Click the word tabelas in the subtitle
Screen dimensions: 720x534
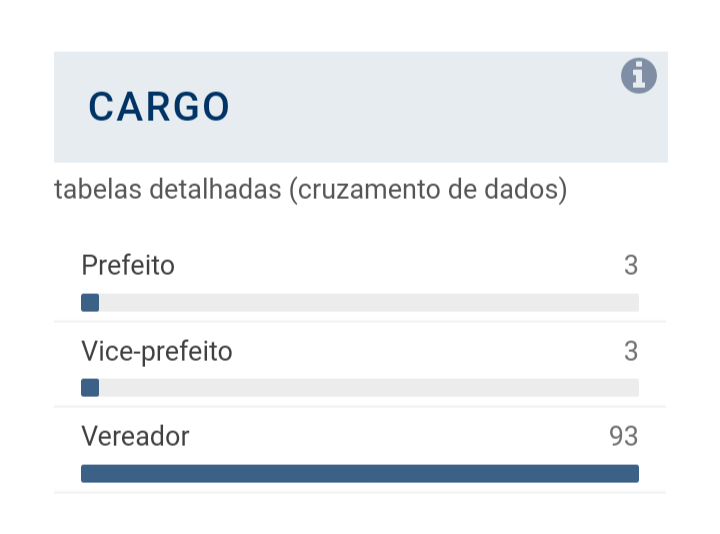(99, 189)
